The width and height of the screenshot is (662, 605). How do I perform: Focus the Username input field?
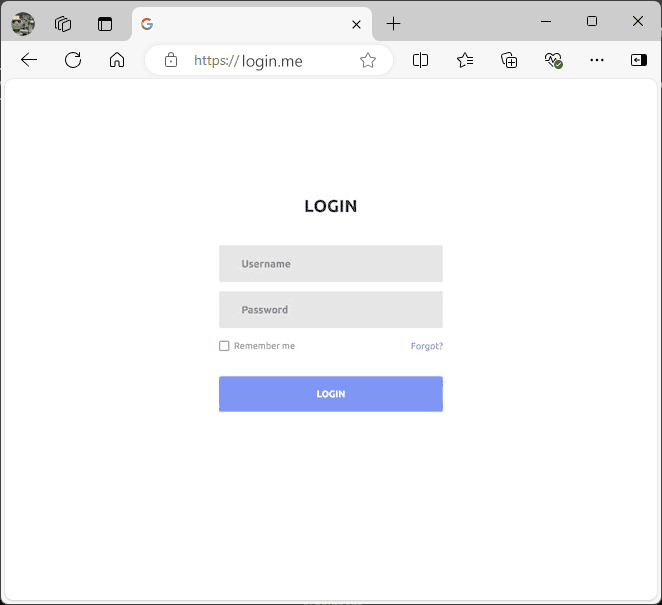[x=331, y=264]
